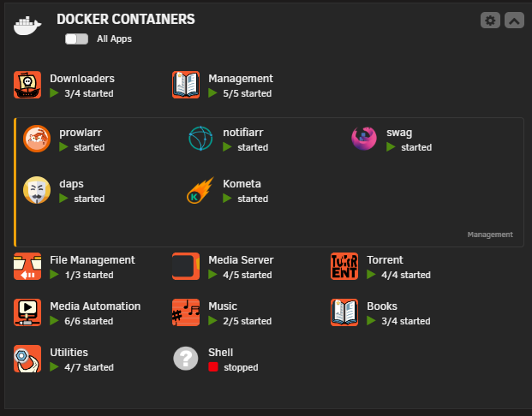Click the Docker whale logo
Screen dimensions: 532x416
(x=27, y=25)
